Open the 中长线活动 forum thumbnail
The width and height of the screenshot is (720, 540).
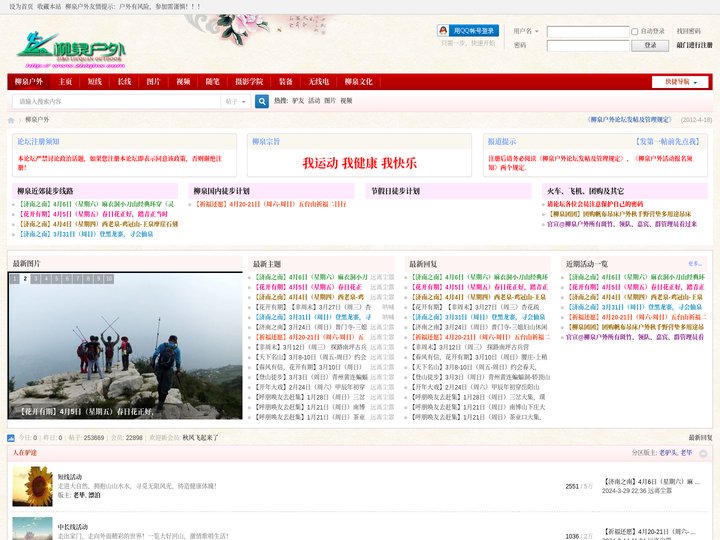33,529
